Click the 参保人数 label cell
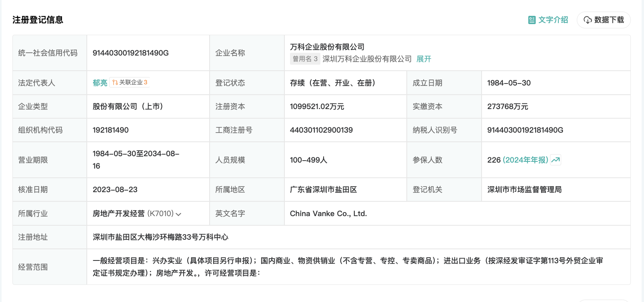 tap(444, 160)
